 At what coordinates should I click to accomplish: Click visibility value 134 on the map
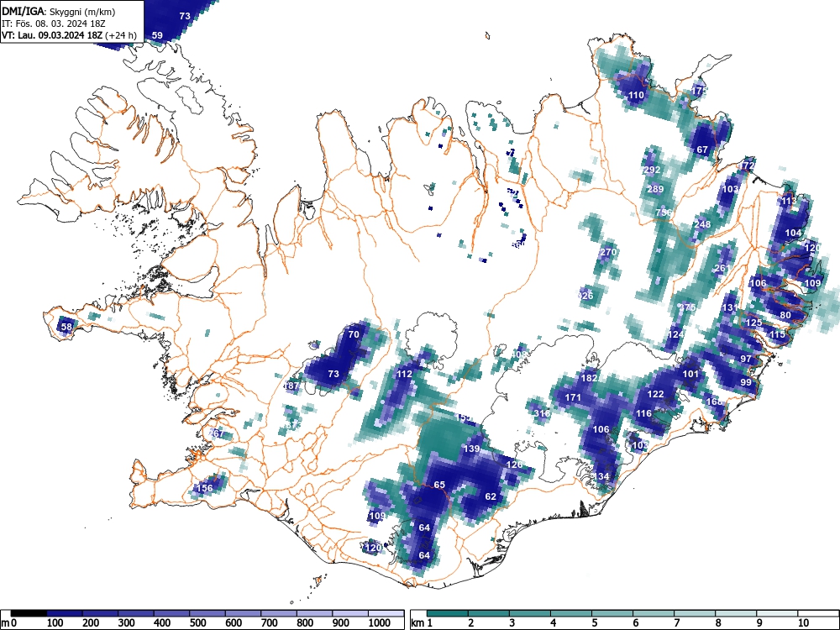(x=601, y=476)
